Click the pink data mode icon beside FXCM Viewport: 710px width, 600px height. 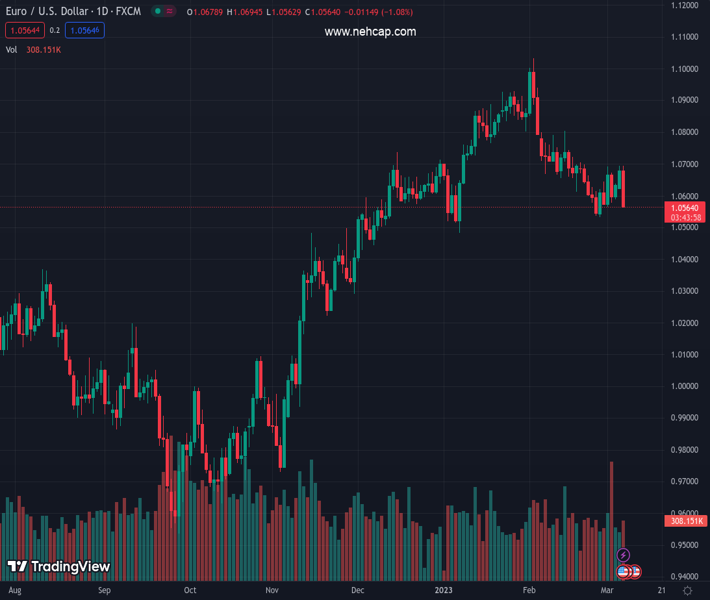(x=168, y=12)
